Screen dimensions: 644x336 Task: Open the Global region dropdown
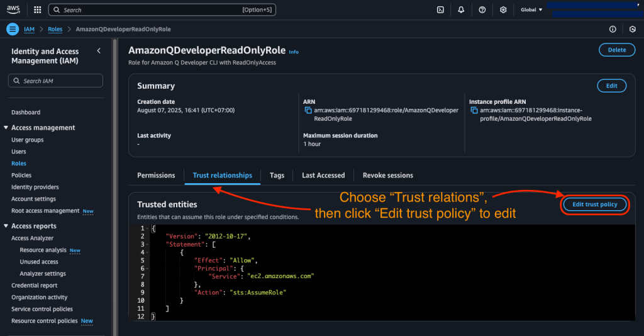pyautogui.click(x=531, y=10)
